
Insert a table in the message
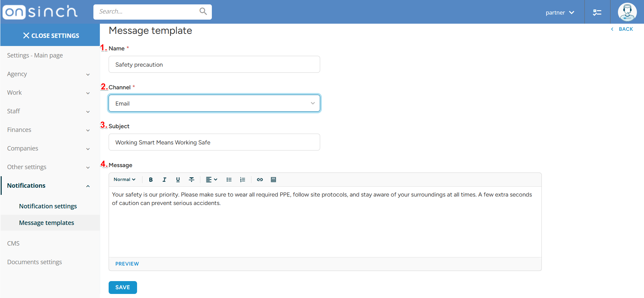coord(273,180)
